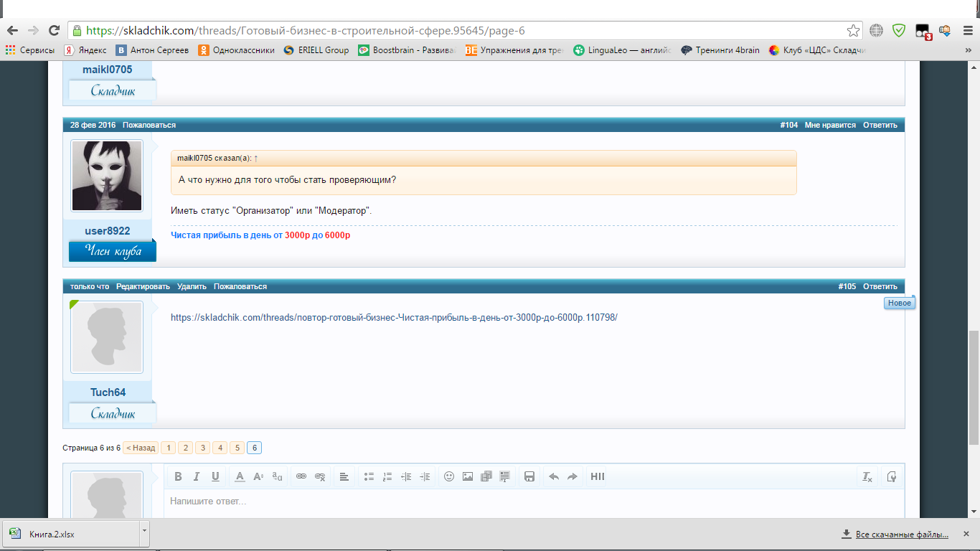Insert a bulleted list
The width and height of the screenshot is (980, 551).
click(x=369, y=476)
